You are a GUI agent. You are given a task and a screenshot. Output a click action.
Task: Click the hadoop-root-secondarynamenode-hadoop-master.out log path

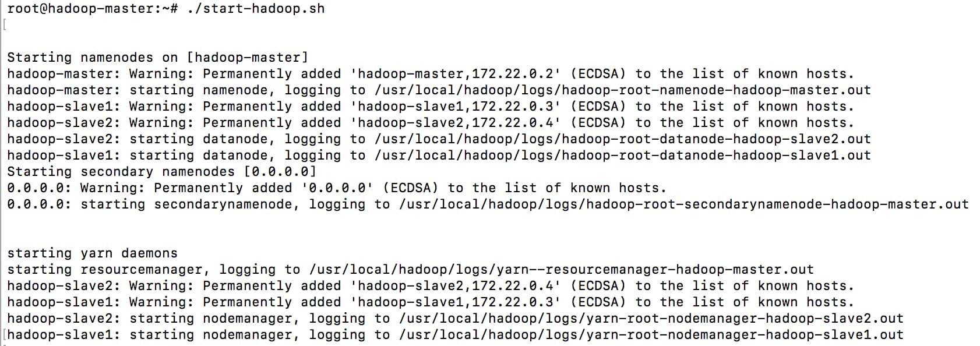point(683,204)
